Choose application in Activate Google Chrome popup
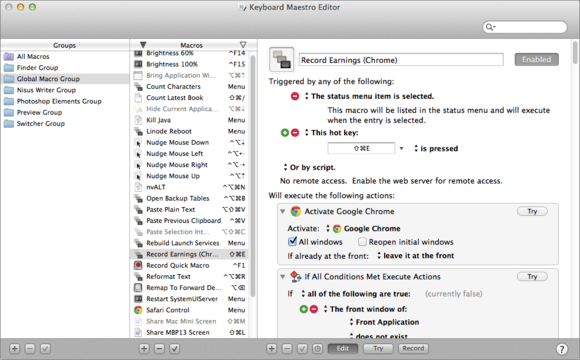Viewport: 580px width, 360px height. (x=363, y=229)
